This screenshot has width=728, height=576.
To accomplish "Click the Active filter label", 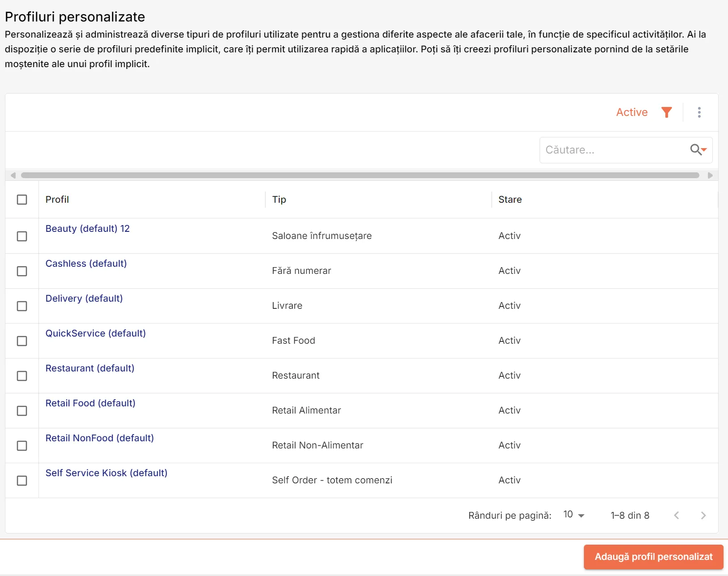I will click(632, 112).
